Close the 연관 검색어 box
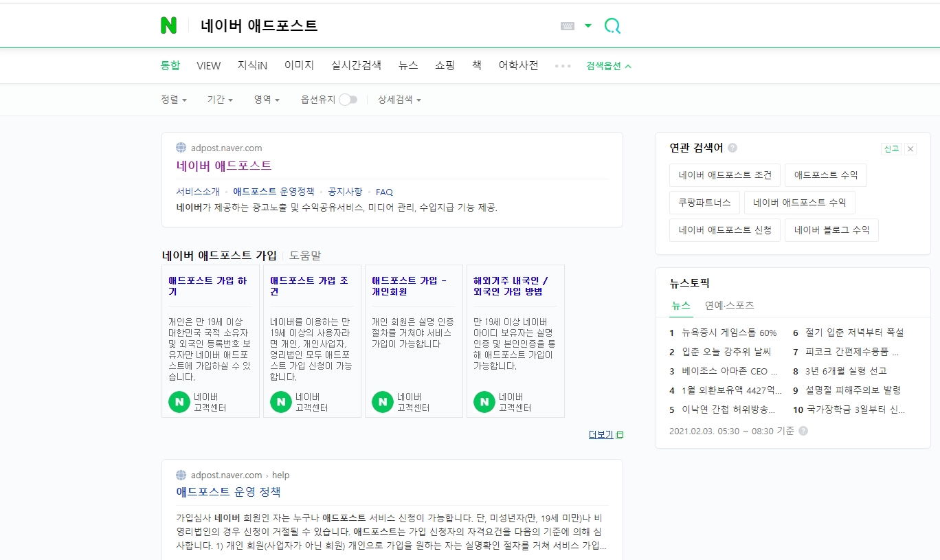Screen dimensions: 940x560 [910, 149]
